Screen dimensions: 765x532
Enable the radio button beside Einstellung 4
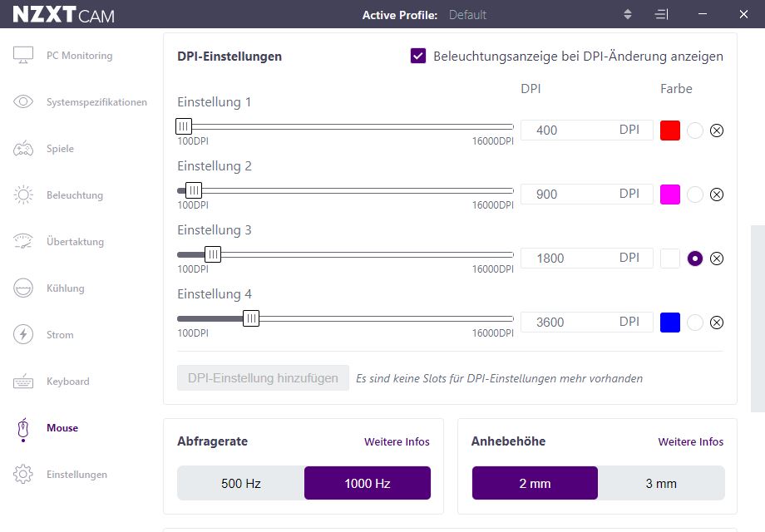[x=695, y=323]
